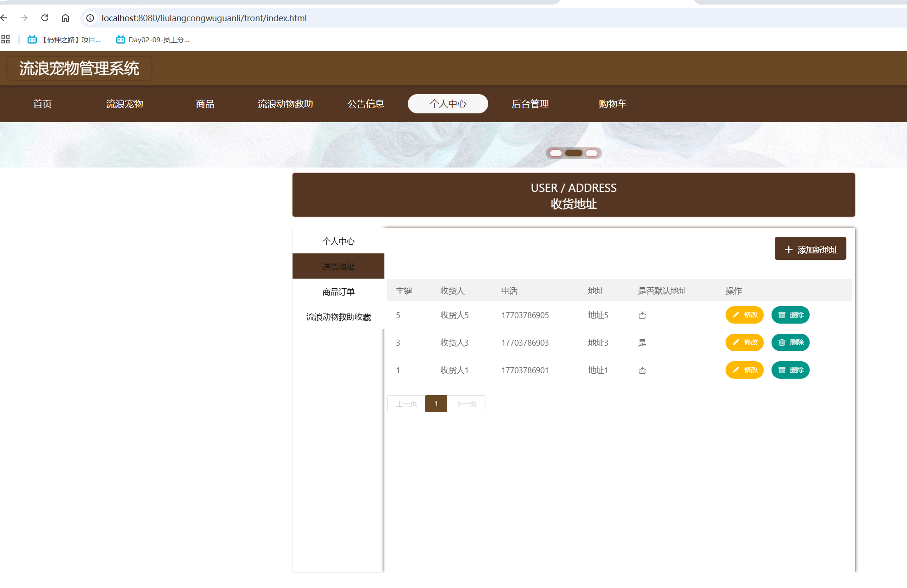Select the third carousel indicator dot

(592, 153)
